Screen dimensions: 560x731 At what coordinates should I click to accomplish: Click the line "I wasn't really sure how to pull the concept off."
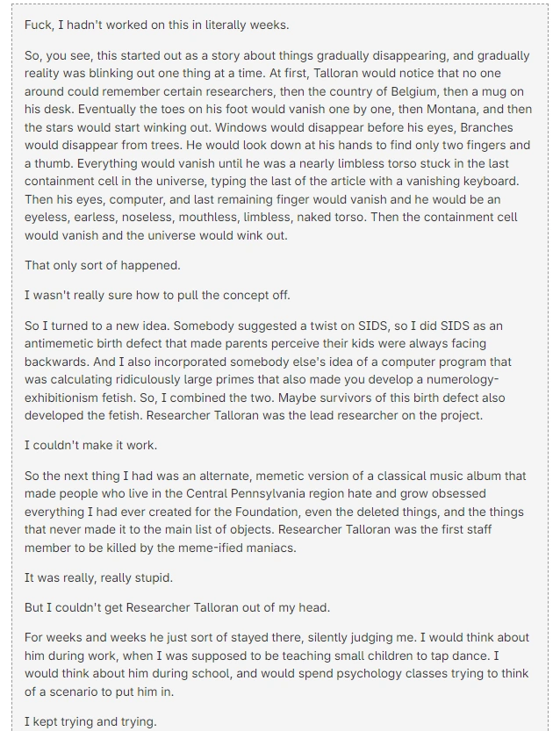(x=157, y=295)
